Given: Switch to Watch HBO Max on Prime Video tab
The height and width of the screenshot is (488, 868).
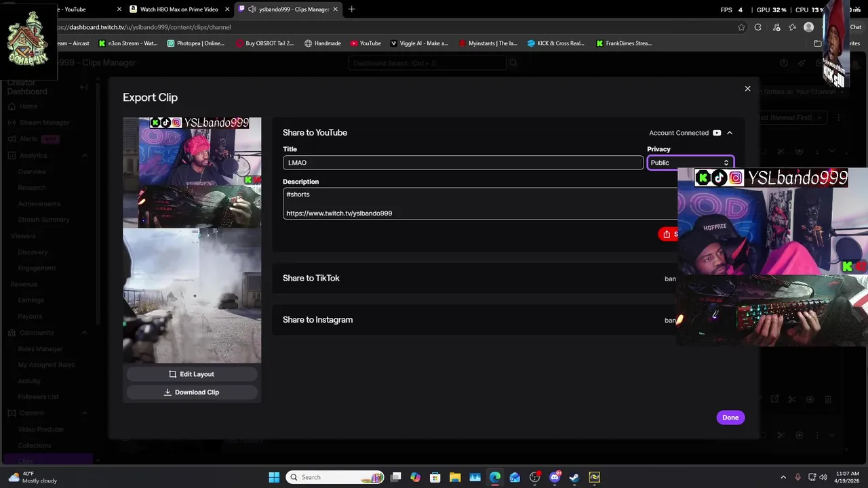Looking at the screenshot, I should (x=179, y=9).
